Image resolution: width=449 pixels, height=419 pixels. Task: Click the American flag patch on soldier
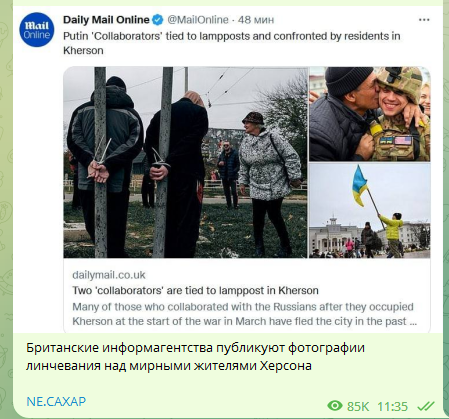pos(403,141)
